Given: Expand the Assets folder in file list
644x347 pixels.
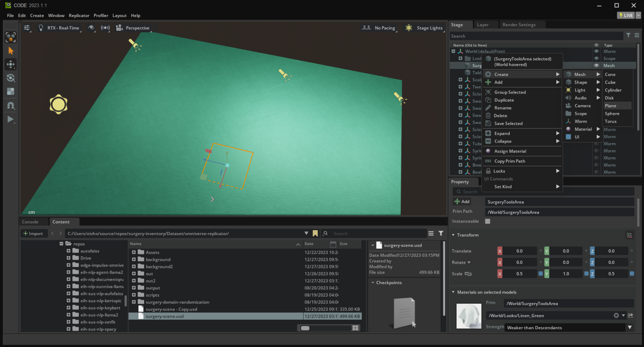Looking at the screenshot, I should (134, 252).
